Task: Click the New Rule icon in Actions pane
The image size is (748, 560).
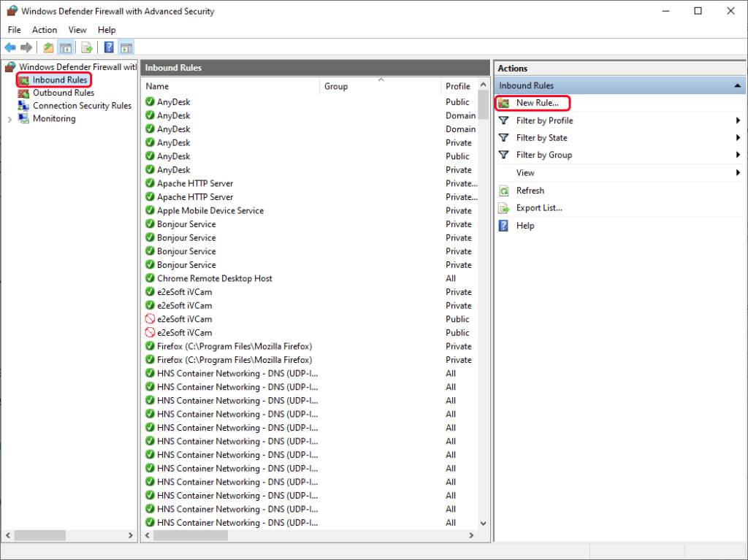Action: click(504, 103)
